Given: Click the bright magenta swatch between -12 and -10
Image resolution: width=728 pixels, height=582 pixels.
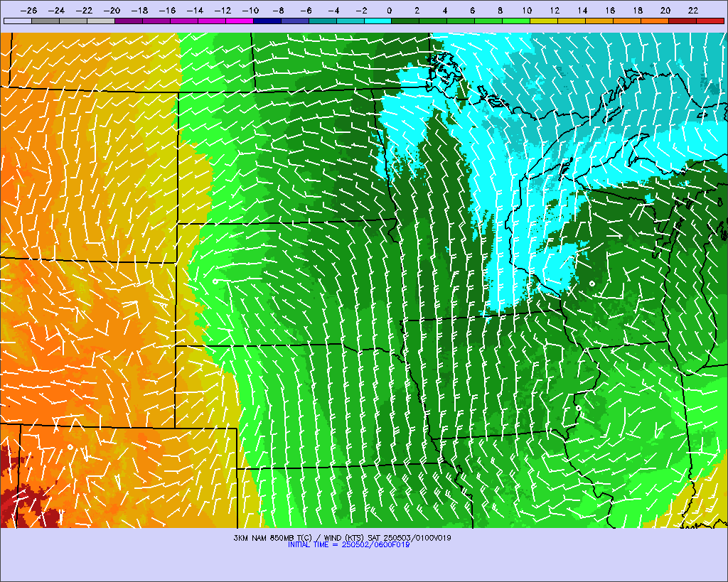Looking at the screenshot, I should pyautogui.click(x=240, y=21).
